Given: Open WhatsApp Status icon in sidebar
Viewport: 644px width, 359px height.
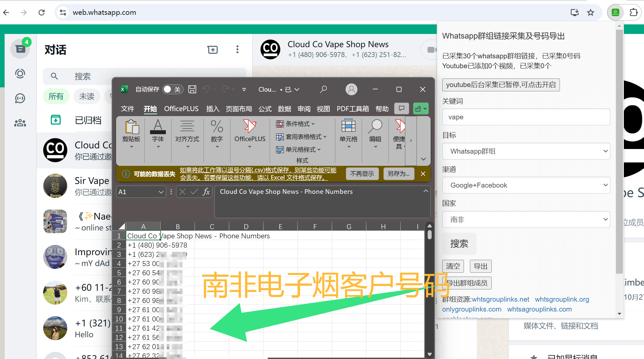Looking at the screenshot, I should pyautogui.click(x=20, y=74).
